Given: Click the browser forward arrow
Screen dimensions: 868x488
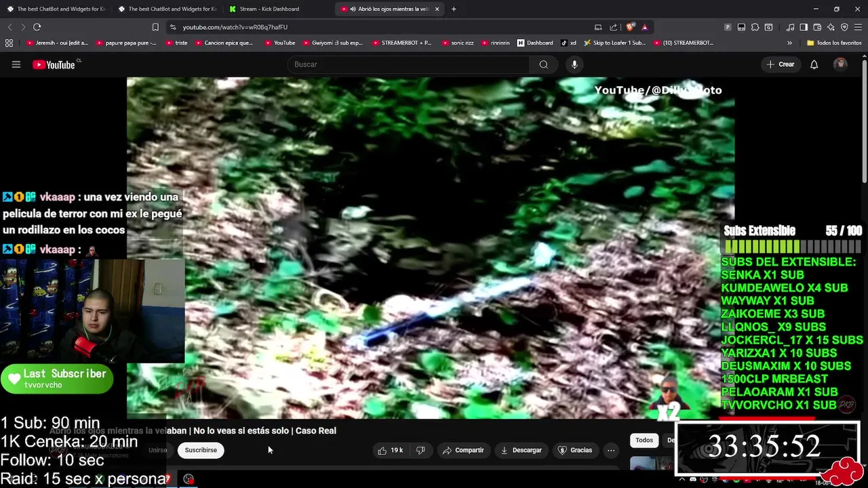Looking at the screenshot, I should [x=22, y=27].
